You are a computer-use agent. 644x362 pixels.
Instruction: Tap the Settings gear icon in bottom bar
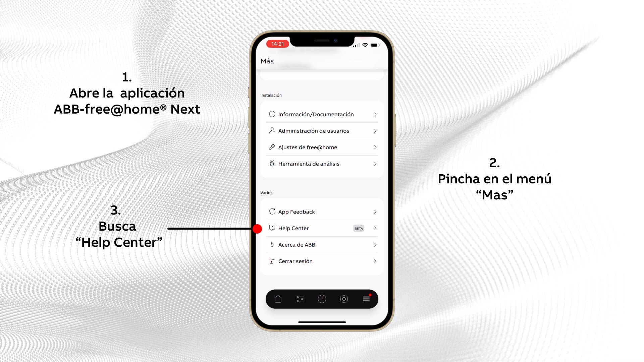tap(344, 299)
